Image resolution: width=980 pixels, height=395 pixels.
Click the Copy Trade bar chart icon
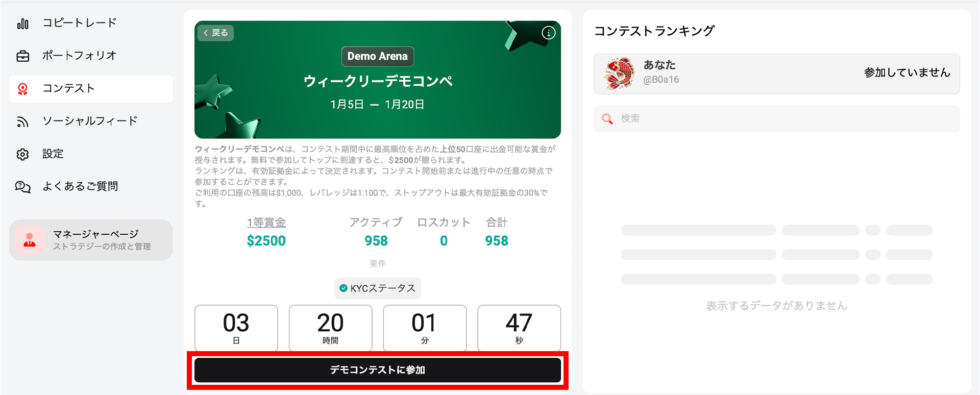click(x=23, y=23)
